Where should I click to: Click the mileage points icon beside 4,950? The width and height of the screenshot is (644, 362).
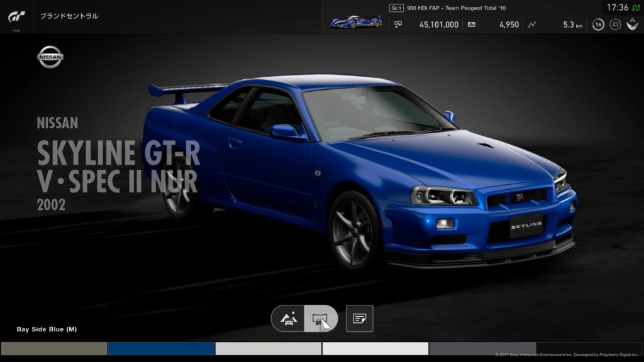pyautogui.click(x=472, y=25)
